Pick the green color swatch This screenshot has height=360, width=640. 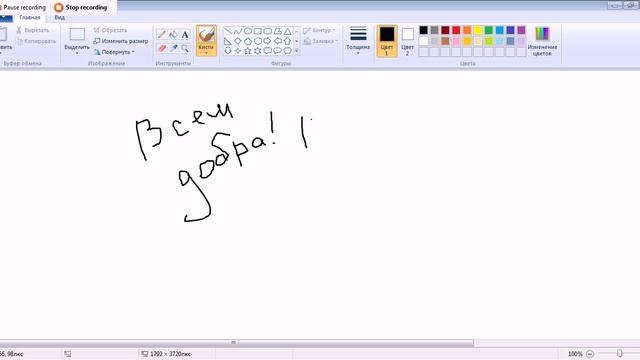(x=489, y=30)
